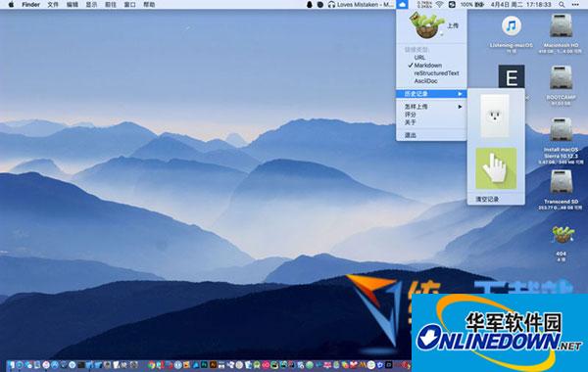Open the 编辑 menu
The image size is (588, 372).
click(x=73, y=5)
